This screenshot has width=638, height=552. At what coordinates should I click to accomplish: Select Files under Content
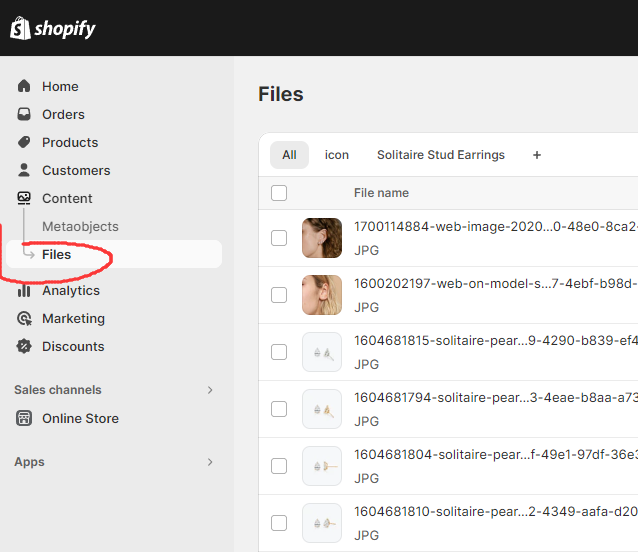114,254
